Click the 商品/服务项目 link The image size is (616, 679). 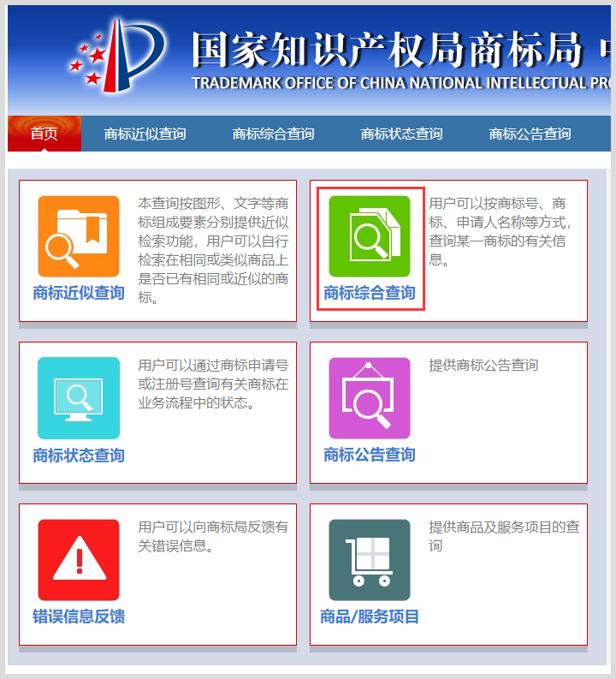370,616
